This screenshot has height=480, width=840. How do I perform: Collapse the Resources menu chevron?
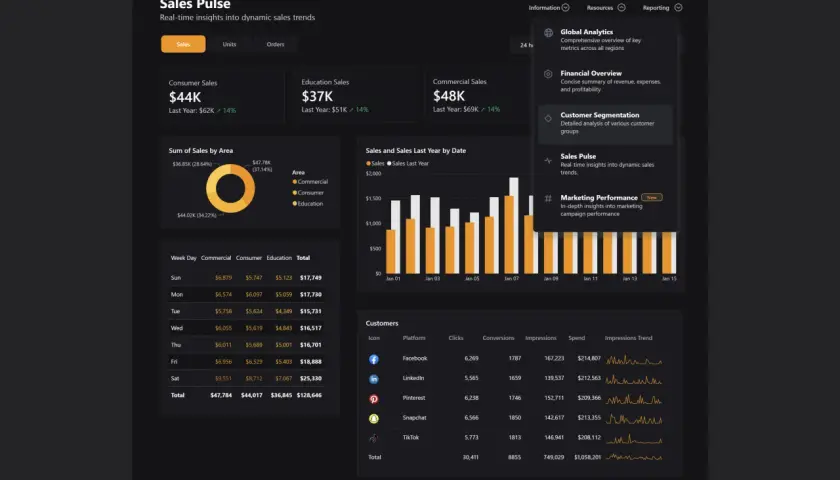(621, 8)
